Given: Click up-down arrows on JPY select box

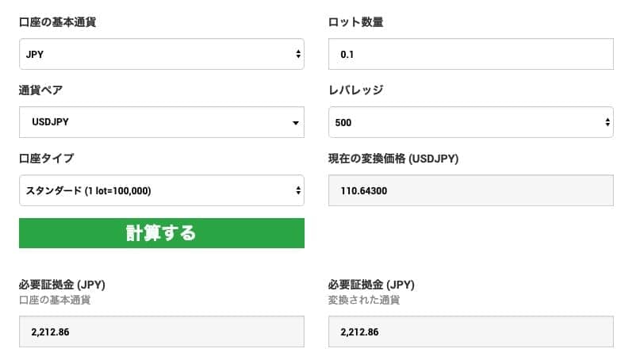Looking at the screenshot, I should (x=297, y=54).
